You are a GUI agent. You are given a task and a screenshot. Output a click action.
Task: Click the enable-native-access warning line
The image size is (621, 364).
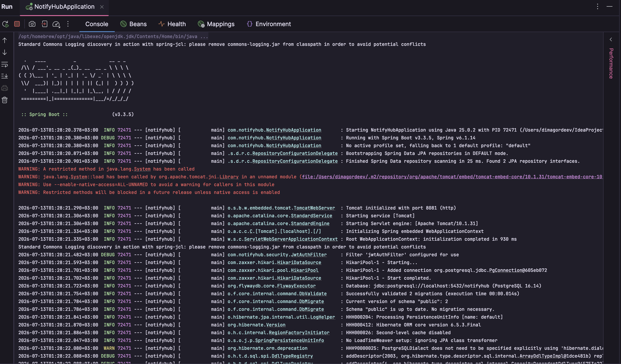(x=146, y=185)
